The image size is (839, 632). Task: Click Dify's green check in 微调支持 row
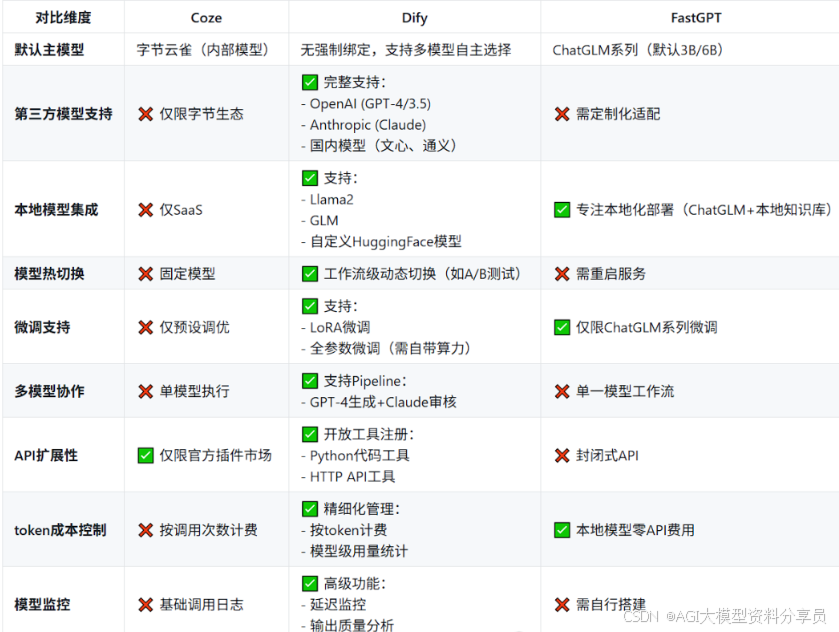click(x=310, y=306)
